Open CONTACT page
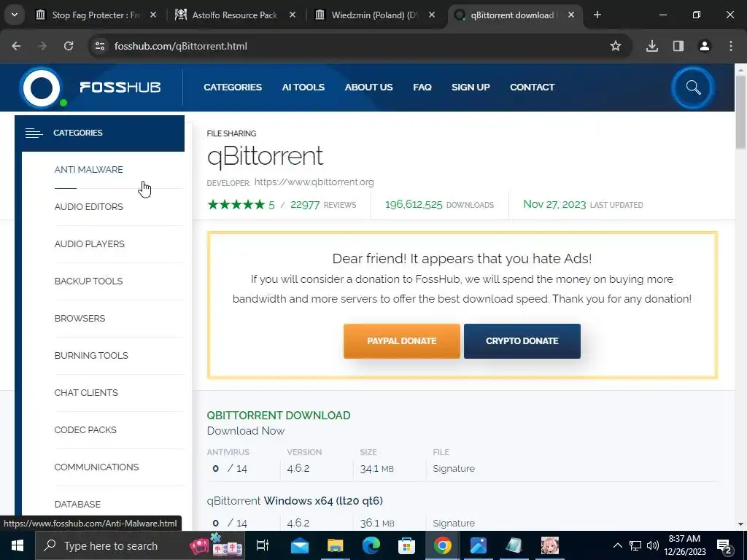Image resolution: width=747 pixels, height=560 pixels. click(x=532, y=87)
